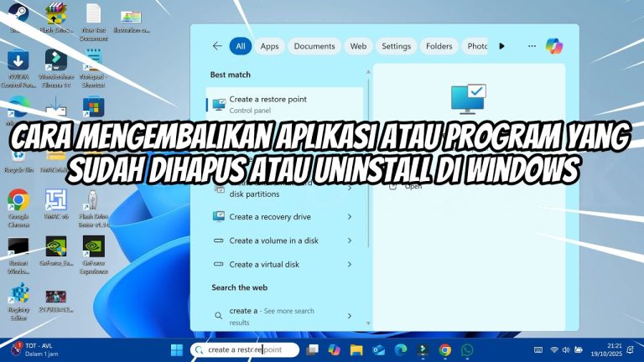
Task: Switch to Filmora on the taskbar
Action: pos(423,350)
